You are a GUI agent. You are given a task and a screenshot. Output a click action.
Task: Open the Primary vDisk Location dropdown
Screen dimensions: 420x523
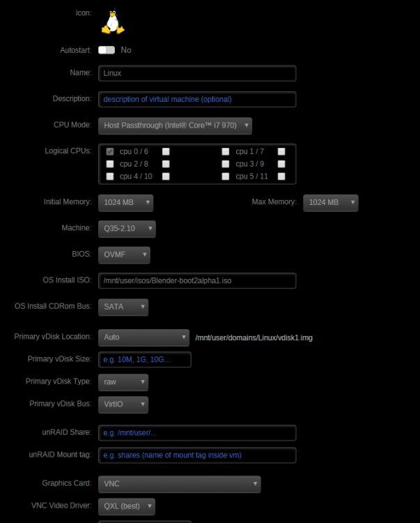[144, 338]
